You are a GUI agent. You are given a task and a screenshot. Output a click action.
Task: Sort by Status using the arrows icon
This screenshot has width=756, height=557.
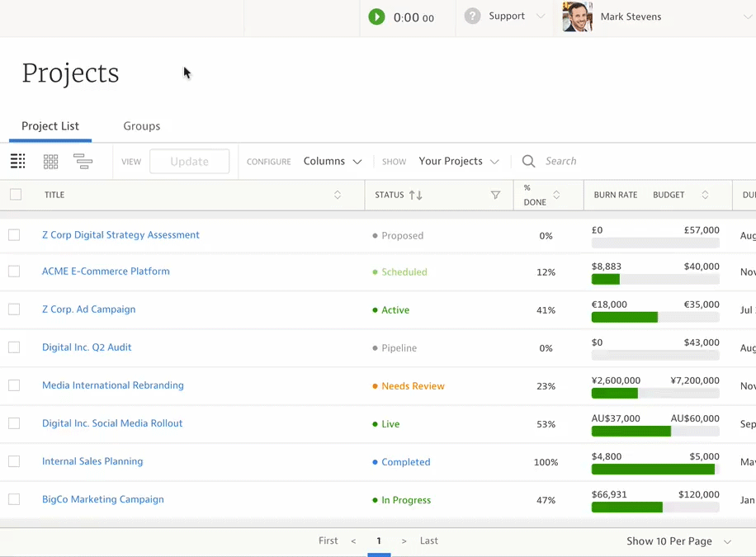point(415,196)
